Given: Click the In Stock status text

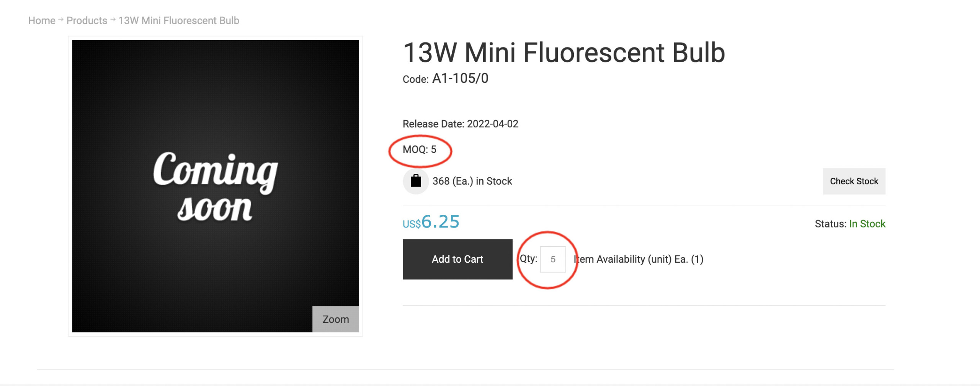Looking at the screenshot, I should pos(867,224).
